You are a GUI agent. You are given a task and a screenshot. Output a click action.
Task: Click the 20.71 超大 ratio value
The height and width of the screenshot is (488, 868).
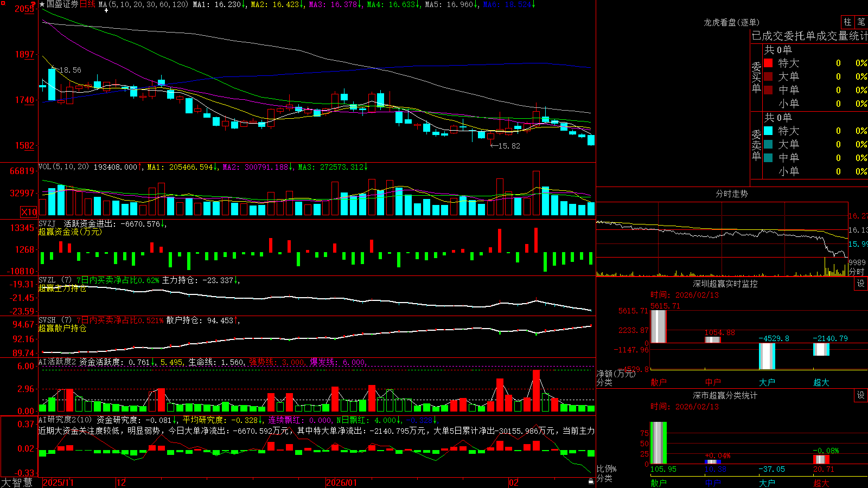(824, 469)
